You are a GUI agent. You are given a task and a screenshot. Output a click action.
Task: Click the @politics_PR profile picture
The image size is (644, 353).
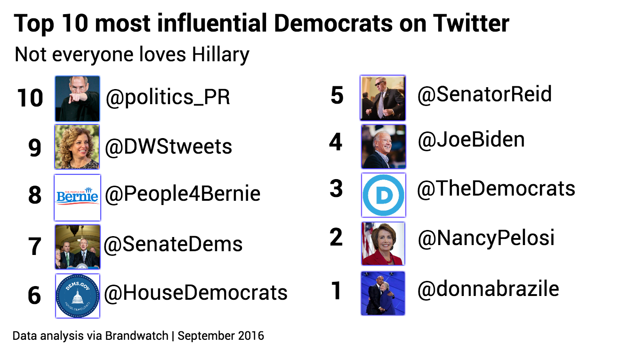[77, 99]
